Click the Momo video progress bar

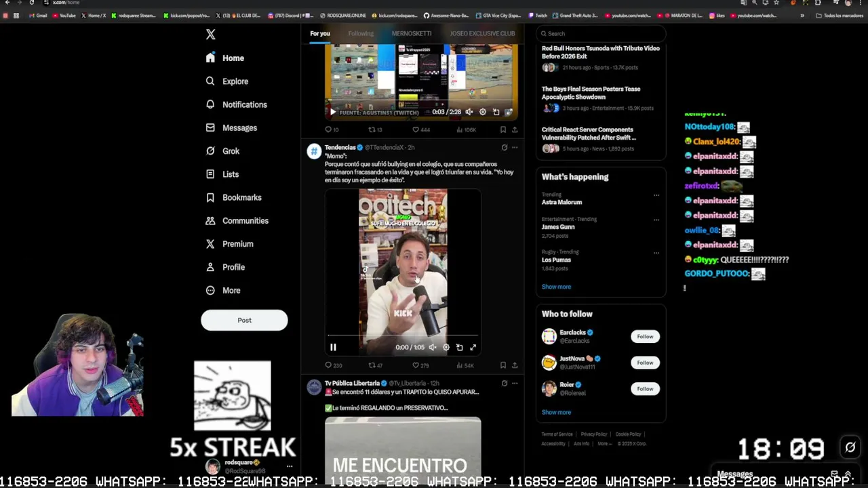403,335
